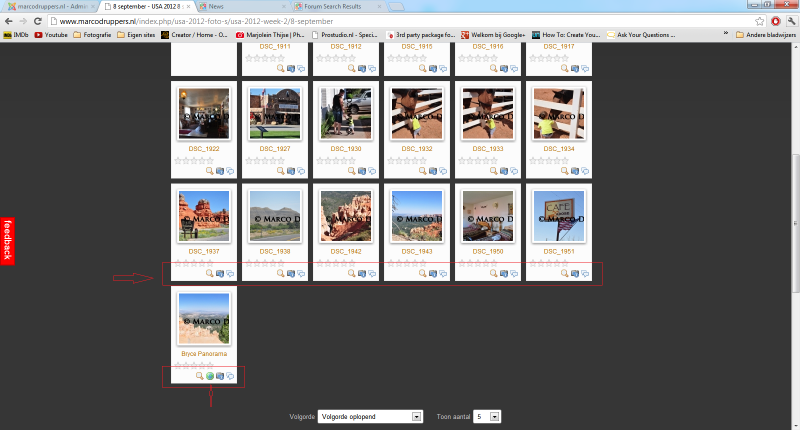Image resolution: width=800 pixels, height=430 pixels.
Task: Click the red feedback button
Action: [6, 240]
